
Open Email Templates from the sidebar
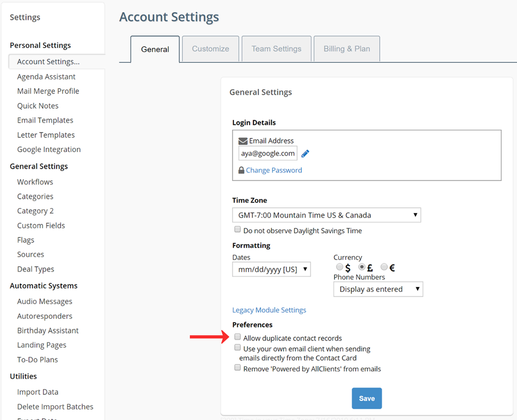(45, 120)
